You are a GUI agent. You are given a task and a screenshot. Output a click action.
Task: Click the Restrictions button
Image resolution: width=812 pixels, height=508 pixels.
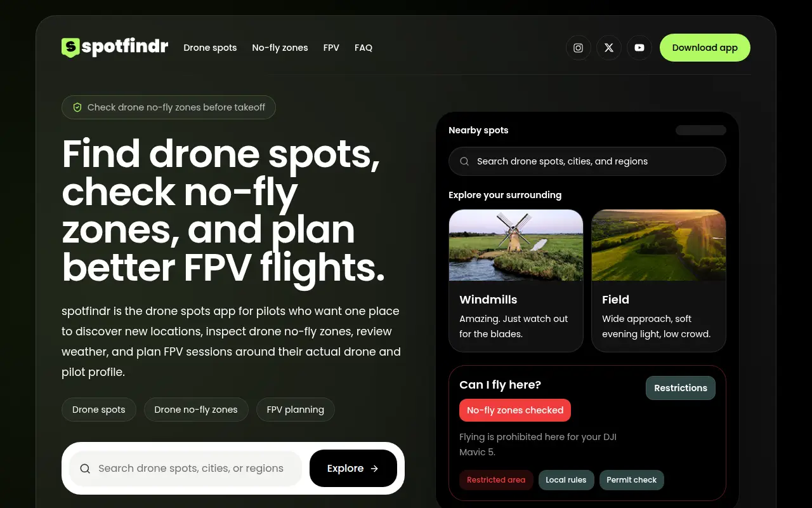point(681,388)
